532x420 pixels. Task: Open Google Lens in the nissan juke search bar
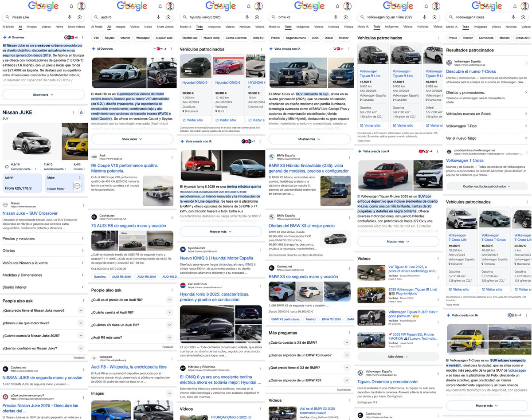79,17
